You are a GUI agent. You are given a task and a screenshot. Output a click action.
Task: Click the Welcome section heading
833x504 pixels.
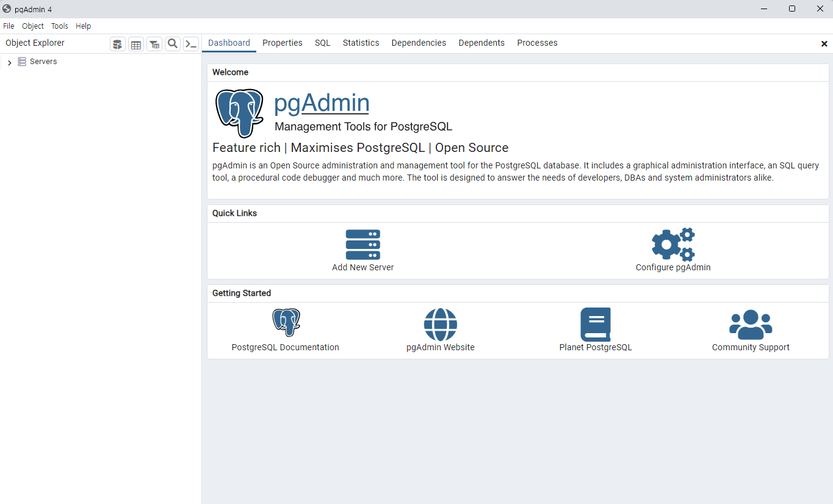click(x=230, y=72)
